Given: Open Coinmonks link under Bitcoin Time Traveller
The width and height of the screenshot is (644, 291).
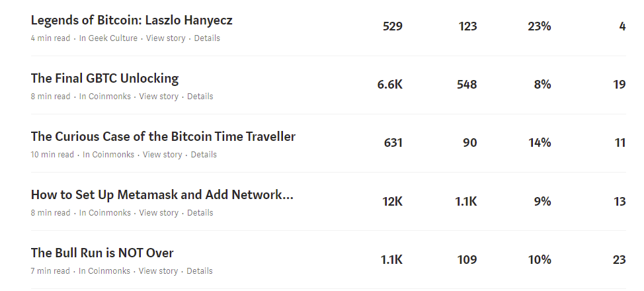Looking at the screenshot, I should (x=113, y=155).
